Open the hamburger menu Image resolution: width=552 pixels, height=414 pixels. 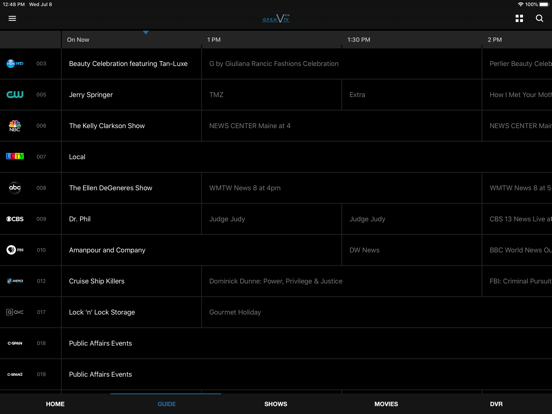coord(12,18)
